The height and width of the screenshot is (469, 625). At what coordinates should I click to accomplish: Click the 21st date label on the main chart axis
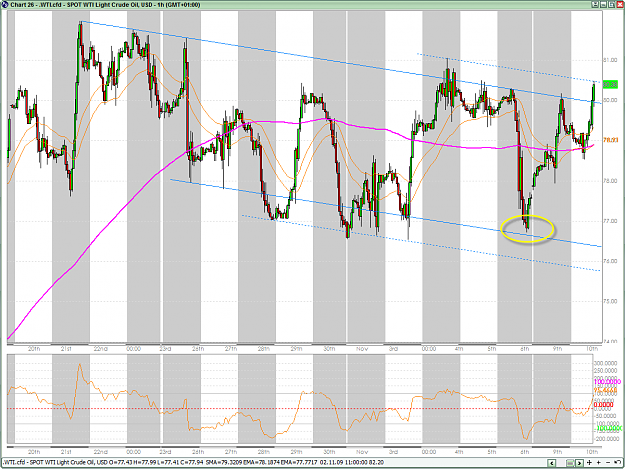click(66, 349)
